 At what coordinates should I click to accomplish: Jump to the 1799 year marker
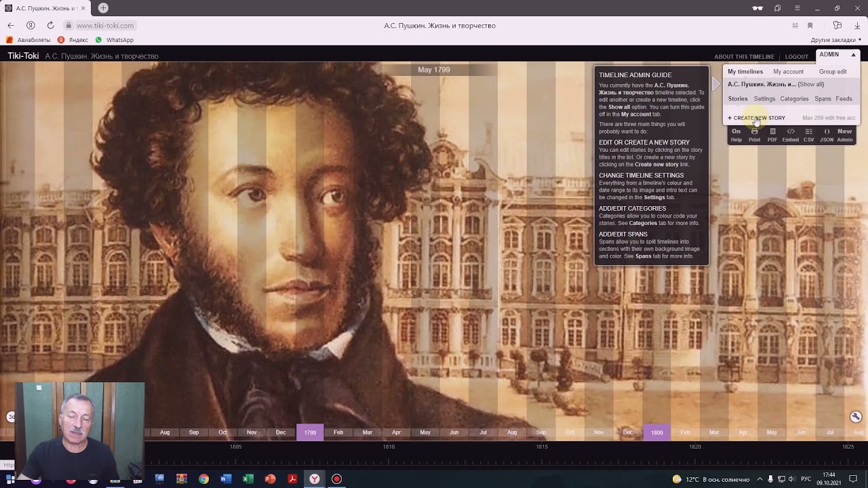310,432
